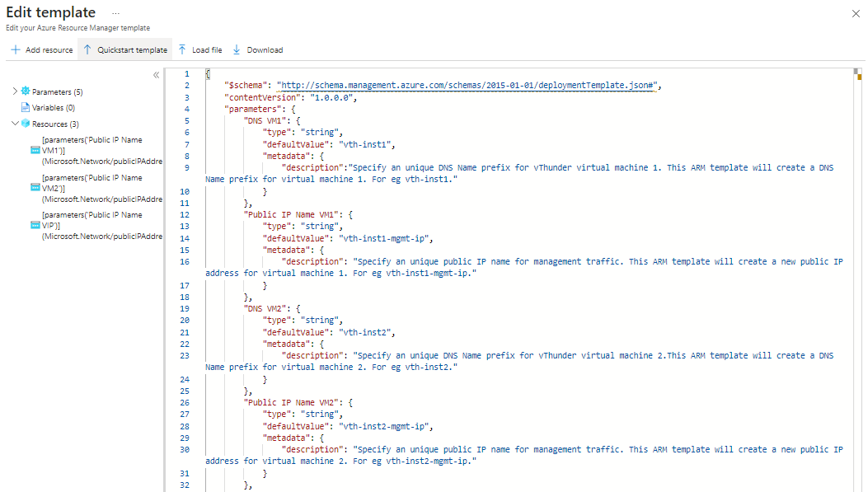Click the Resources cube icon
The width and height of the screenshot is (868, 492).
coord(26,124)
